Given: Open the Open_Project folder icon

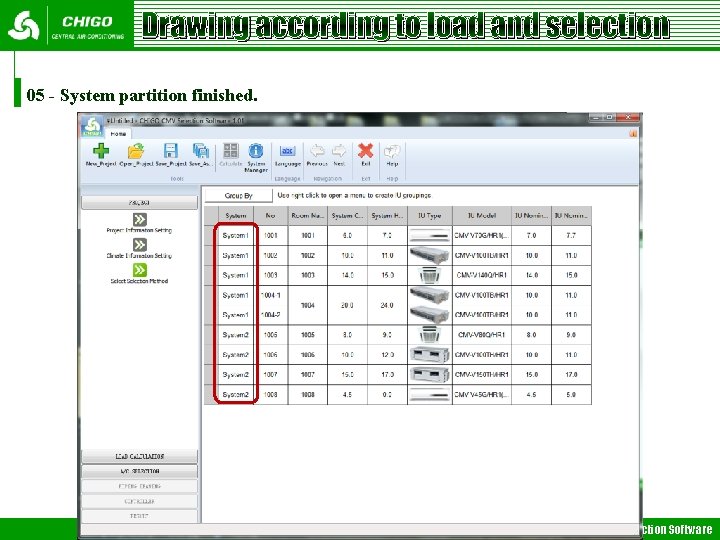Looking at the screenshot, I should 136,151.
